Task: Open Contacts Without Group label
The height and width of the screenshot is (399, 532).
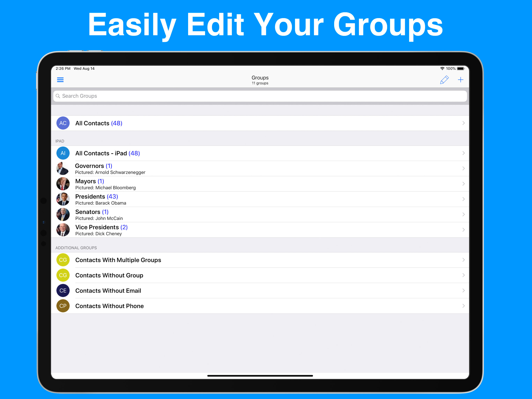Action: (109, 275)
